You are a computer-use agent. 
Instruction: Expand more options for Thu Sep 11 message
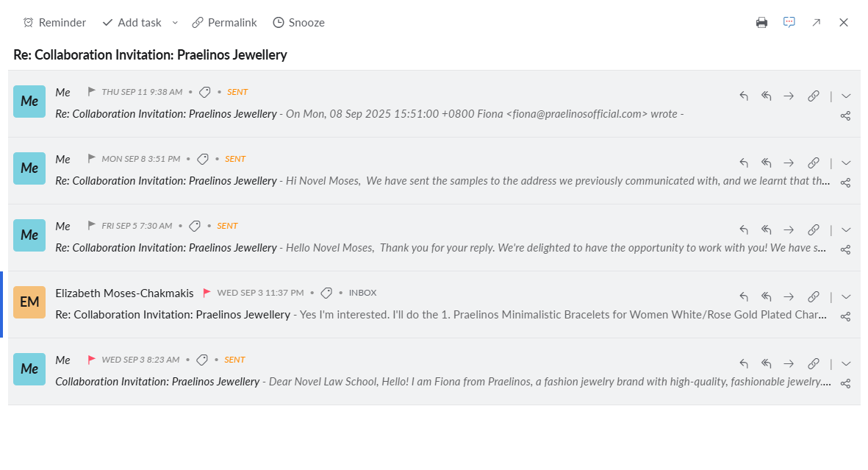click(846, 96)
